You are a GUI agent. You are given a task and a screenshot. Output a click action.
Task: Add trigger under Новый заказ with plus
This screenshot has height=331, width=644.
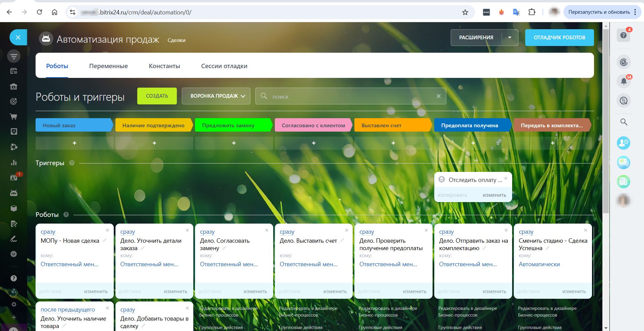(75, 143)
